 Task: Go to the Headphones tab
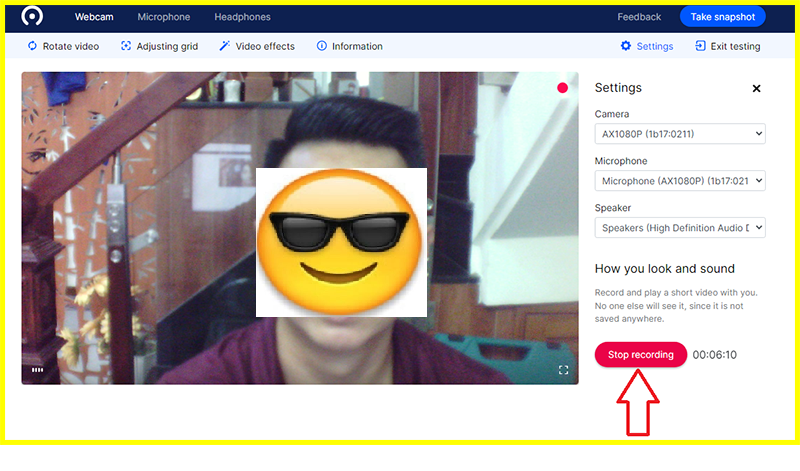point(242,17)
